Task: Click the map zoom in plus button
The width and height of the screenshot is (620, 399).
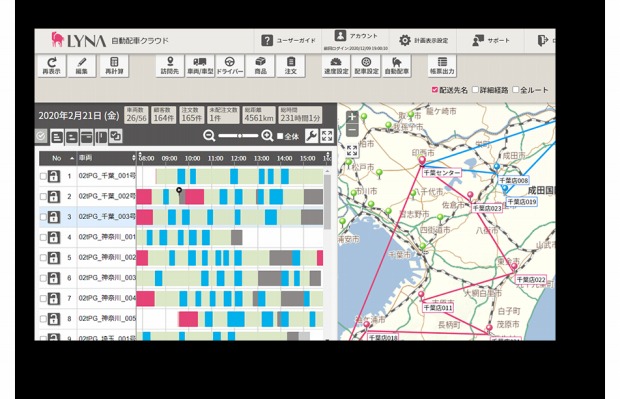Action: pyautogui.click(x=352, y=117)
